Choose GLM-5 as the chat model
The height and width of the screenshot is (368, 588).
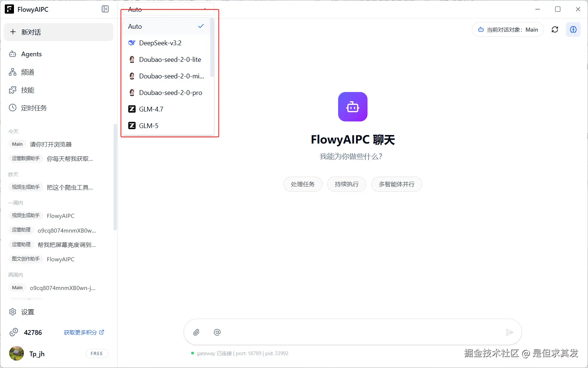click(148, 125)
